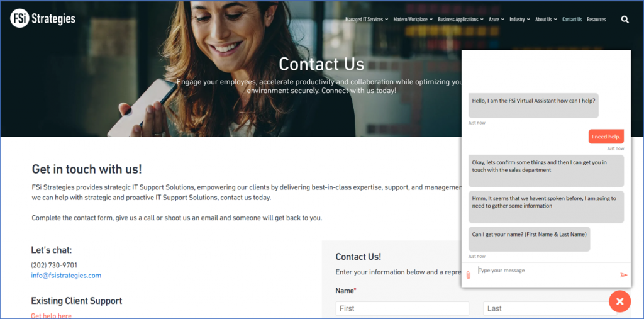
Task: Close the chat with orange X button
Action: (619, 301)
